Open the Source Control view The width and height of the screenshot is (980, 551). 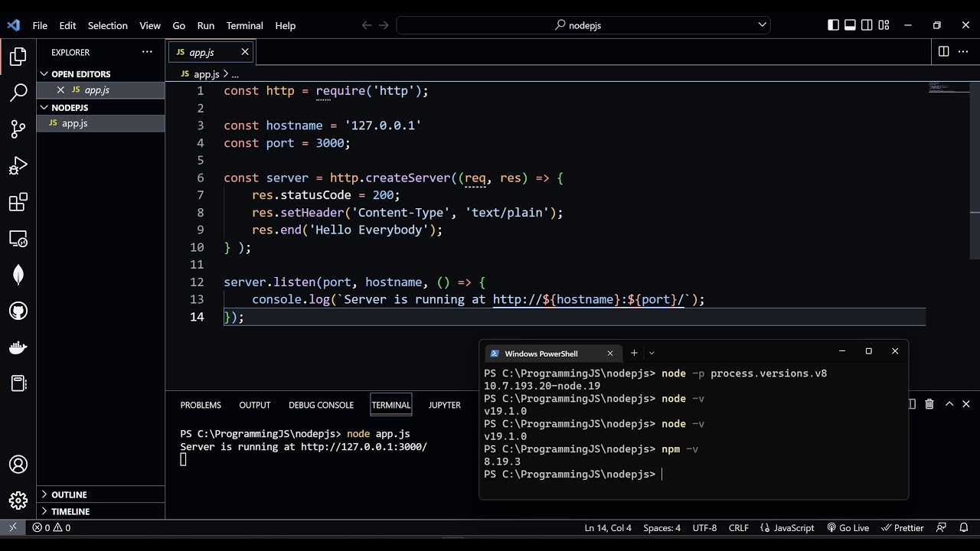(18, 129)
